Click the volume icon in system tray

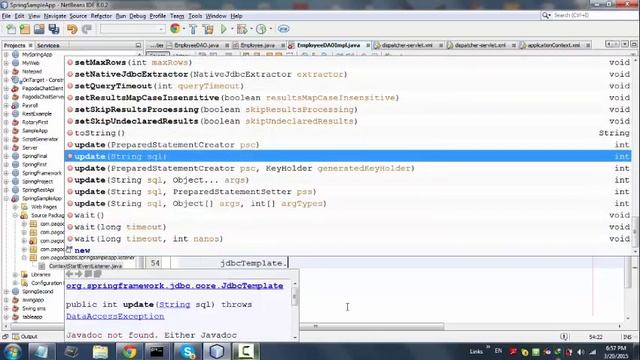(580, 352)
